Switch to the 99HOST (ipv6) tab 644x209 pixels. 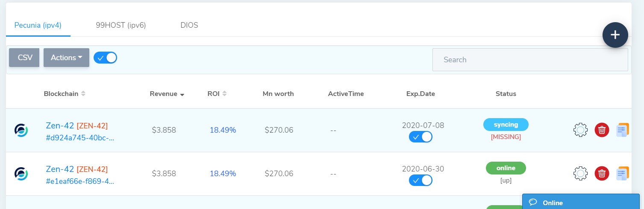click(121, 25)
